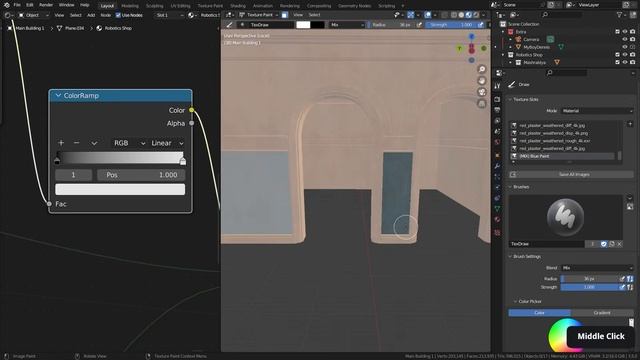
Task: Open the File menu
Action: coord(17,5)
